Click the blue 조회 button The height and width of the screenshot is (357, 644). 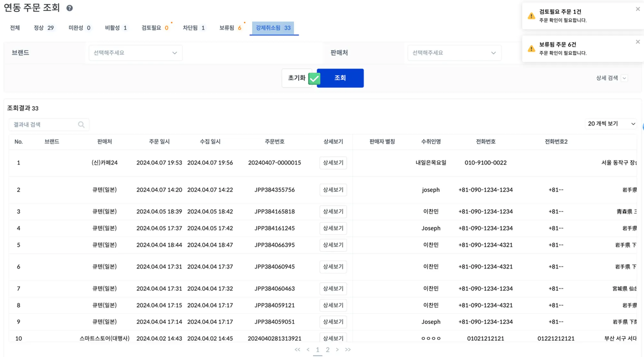tap(340, 78)
